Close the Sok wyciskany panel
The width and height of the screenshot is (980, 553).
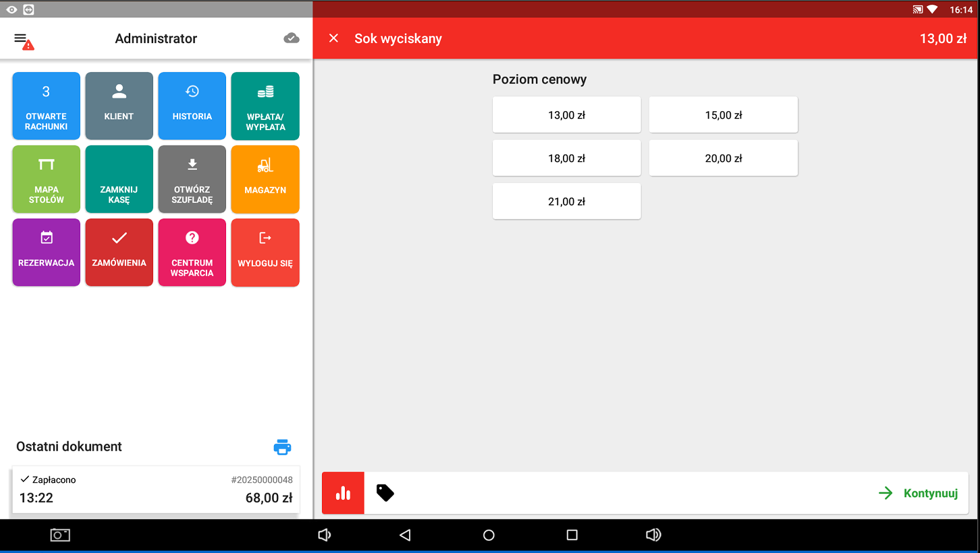coord(333,38)
